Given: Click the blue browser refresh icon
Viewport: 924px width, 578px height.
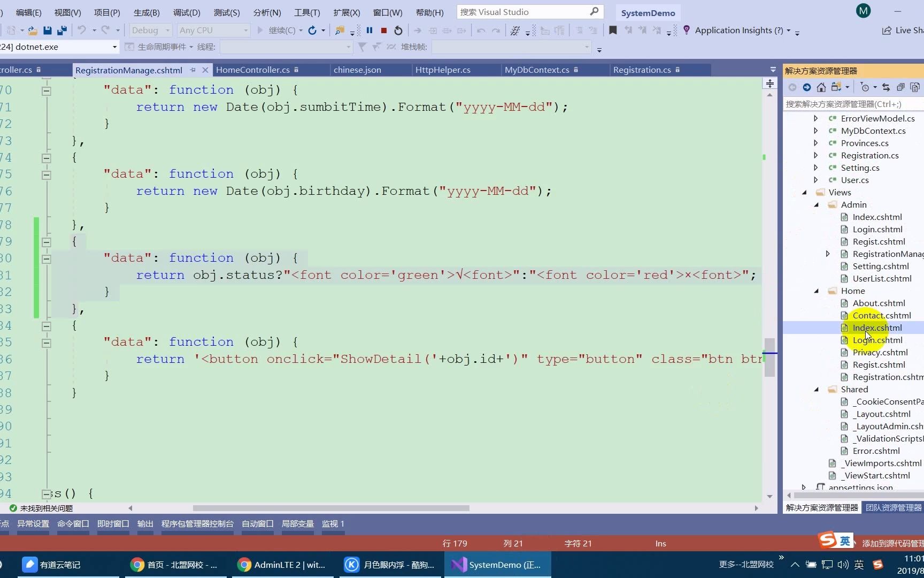Looking at the screenshot, I should (312, 31).
